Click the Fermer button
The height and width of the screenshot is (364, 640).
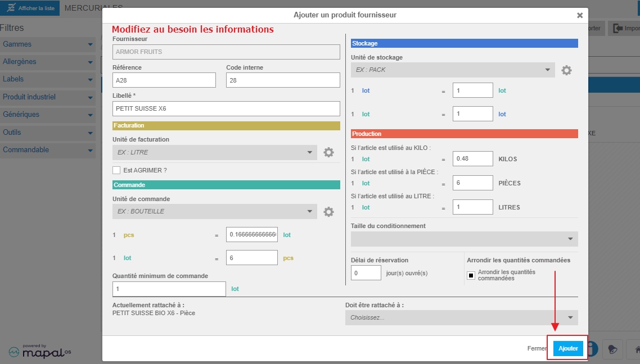tap(537, 348)
